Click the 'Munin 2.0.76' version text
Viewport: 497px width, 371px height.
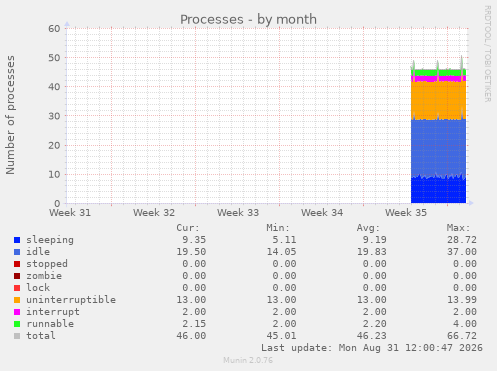coord(248,360)
